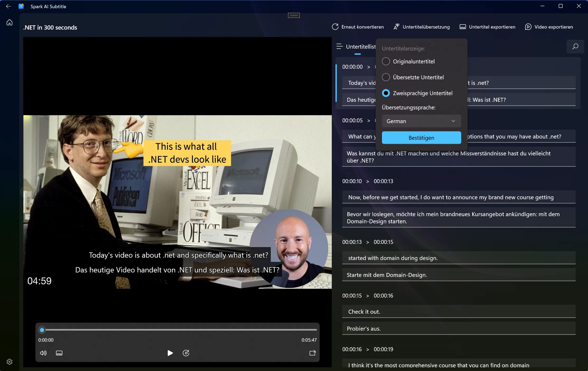Choose the Übersetzte Untertitel radio option
The image size is (588, 371).
pyautogui.click(x=386, y=77)
